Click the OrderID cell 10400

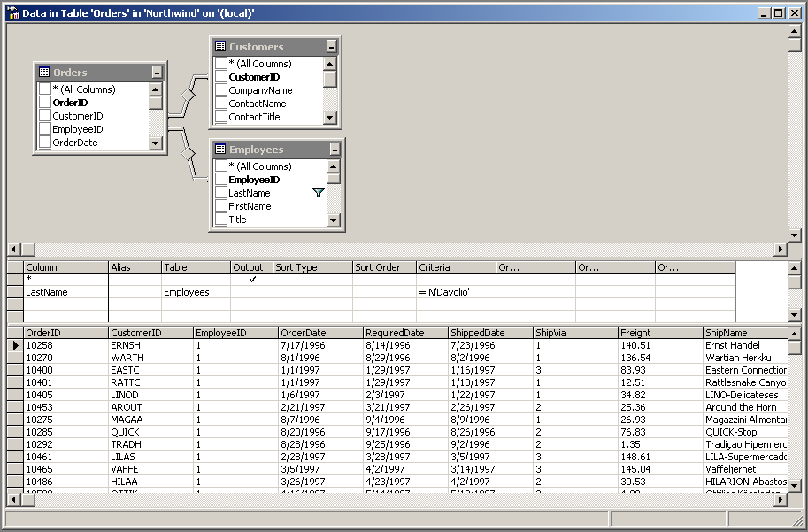[66, 370]
